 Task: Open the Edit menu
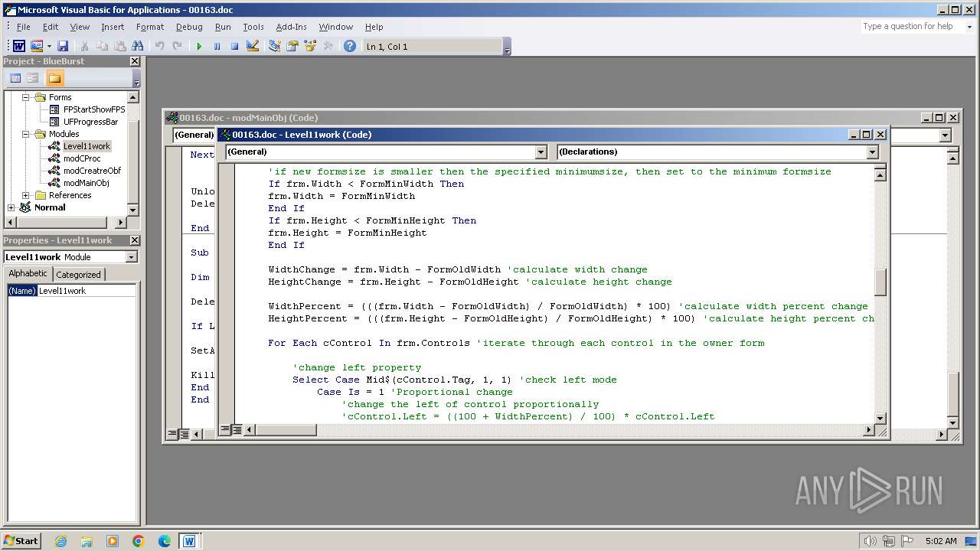51,27
